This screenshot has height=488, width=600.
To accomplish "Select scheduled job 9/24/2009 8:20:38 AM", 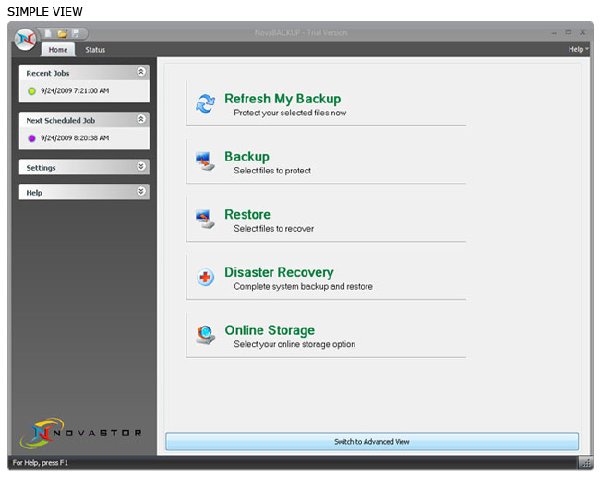I will (75, 138).
